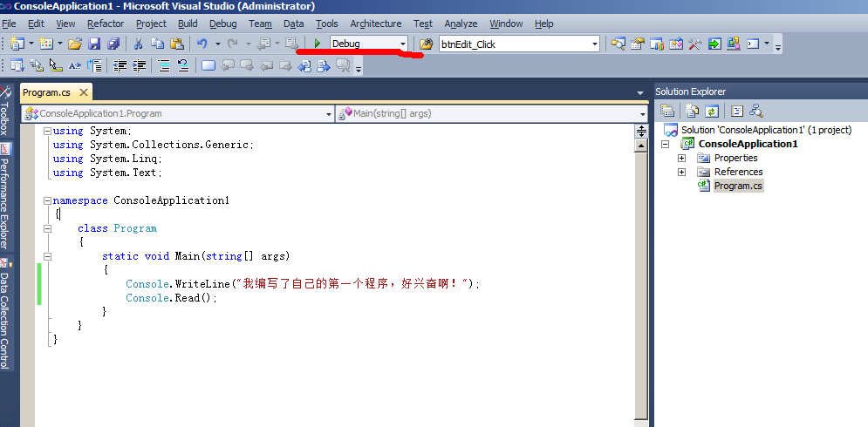Click Properties icon in Solution Explorer toolbar
868x427 pixels.
pyautogui.click(x=667, y=112)
